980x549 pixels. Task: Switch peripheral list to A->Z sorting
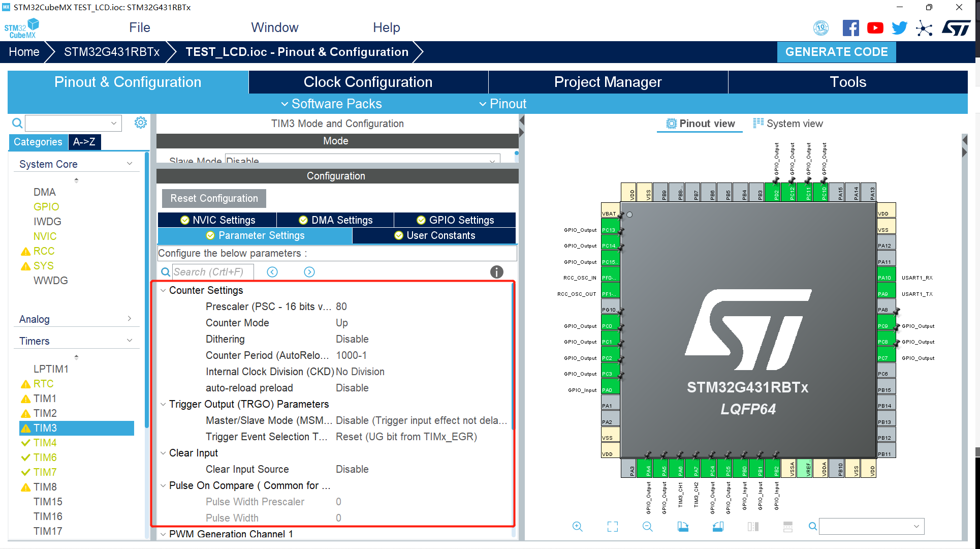pyautogui.click(x=84, y=142)
